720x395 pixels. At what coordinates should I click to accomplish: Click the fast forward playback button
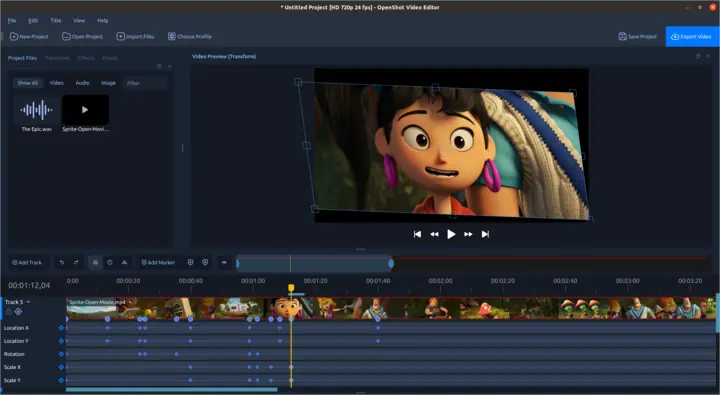coord(468,234)
